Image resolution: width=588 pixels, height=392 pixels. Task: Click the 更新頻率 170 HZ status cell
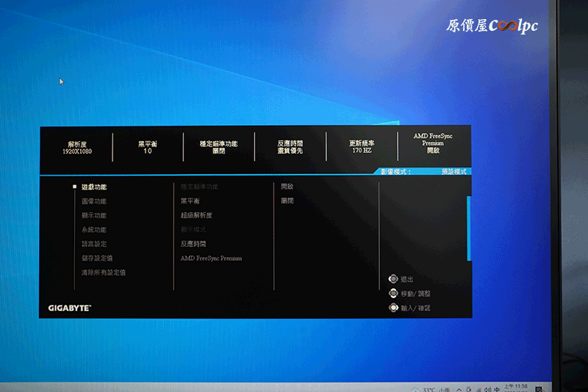(x=362, y=146)
